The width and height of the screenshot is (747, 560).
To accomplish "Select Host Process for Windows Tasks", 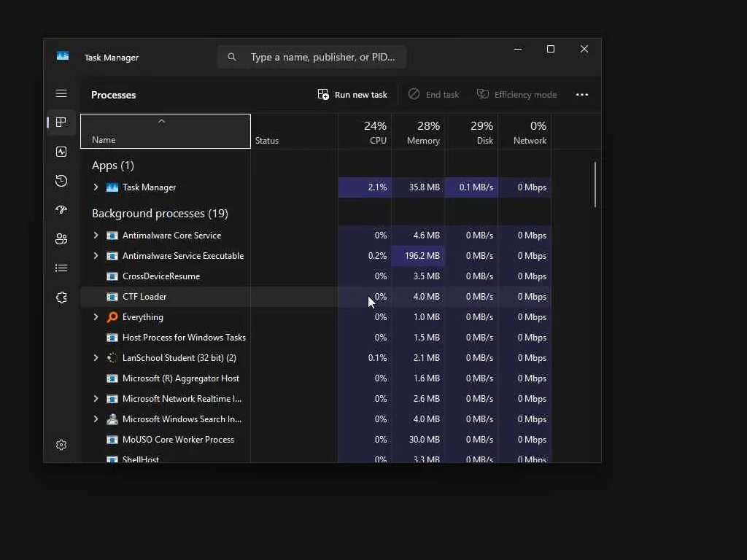I will click(317, 338).
